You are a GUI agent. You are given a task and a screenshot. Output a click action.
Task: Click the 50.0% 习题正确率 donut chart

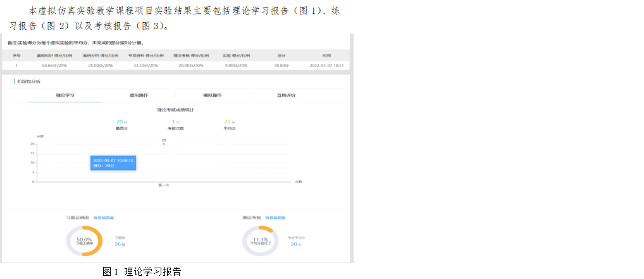click(x=84, y=241)
